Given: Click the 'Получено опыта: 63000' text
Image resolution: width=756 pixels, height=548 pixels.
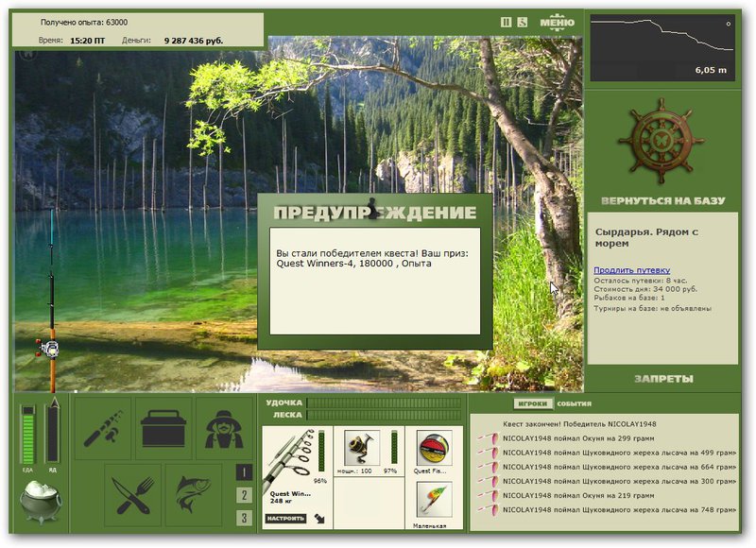Looking at the screenshot, I should [x=84, y=22].
